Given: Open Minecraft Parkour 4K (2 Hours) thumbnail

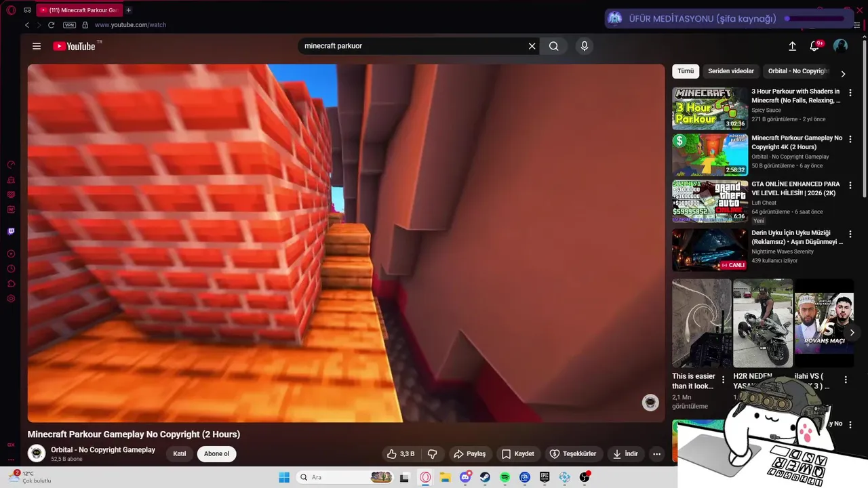Looking at the screenshot, I should tap(710, 155).
